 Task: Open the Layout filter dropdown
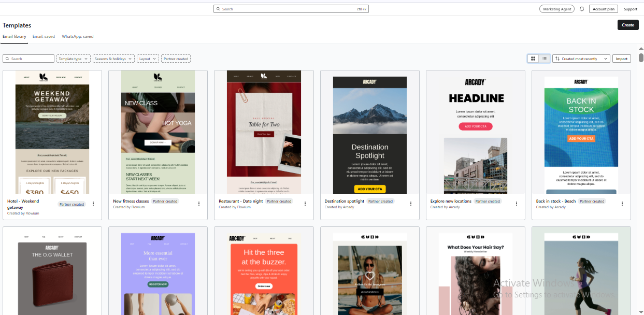[x=148, y=59]
